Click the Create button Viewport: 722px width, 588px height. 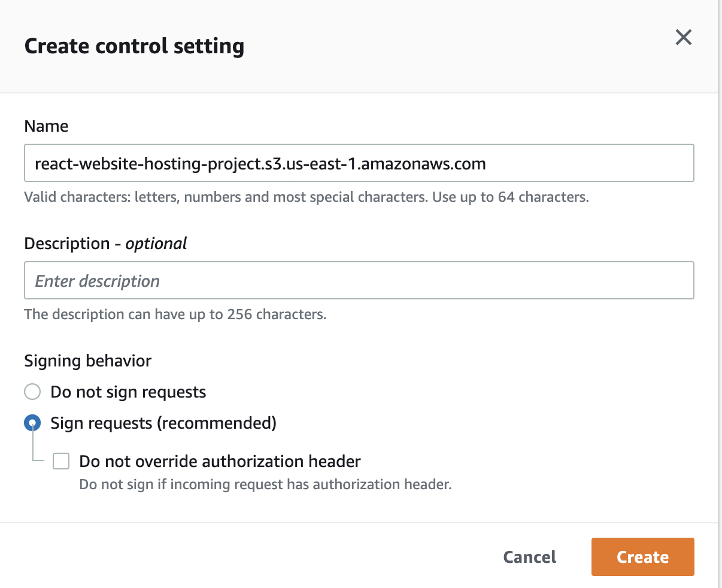pos(642,557)
